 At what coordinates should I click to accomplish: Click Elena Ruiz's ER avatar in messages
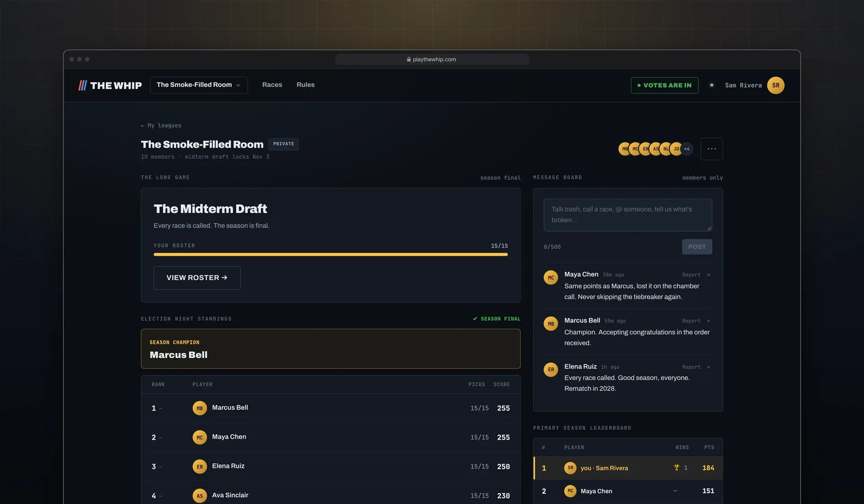coord(551,369)
